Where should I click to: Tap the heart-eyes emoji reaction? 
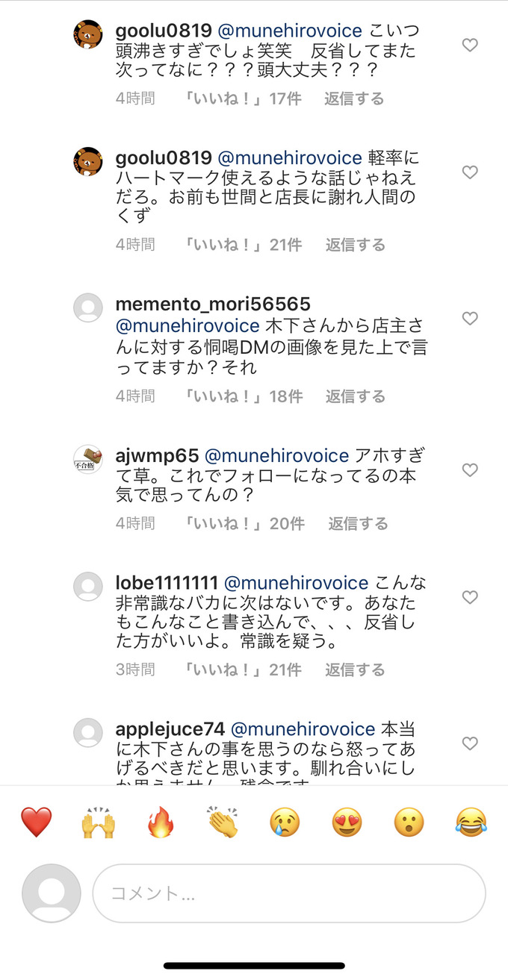347,823
